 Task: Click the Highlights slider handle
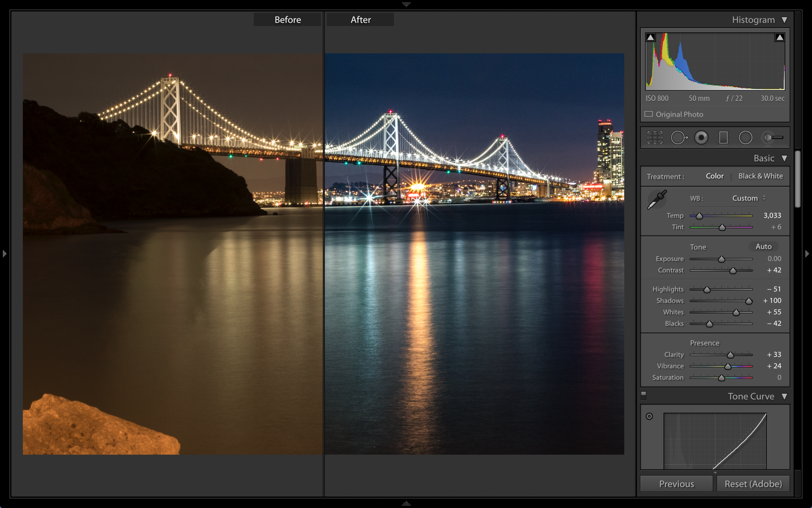coord(707,290)
